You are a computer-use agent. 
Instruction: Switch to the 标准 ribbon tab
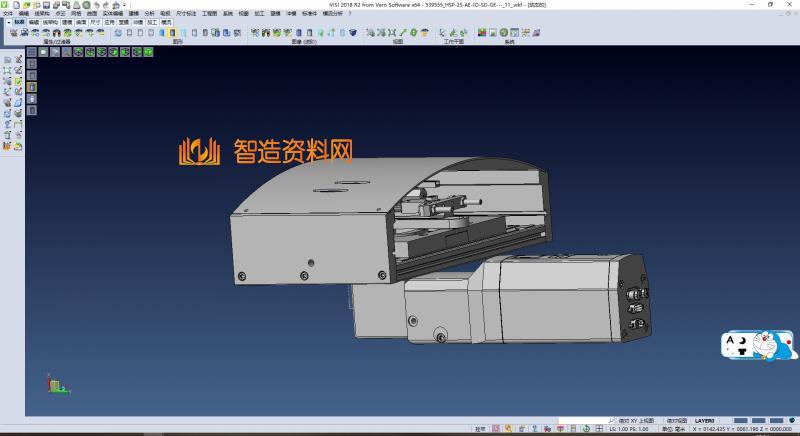point(18,21)
